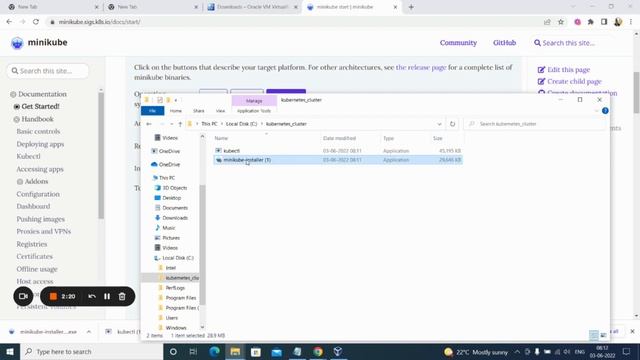Search the kubernetes_cluster folder field

point(535,124)
